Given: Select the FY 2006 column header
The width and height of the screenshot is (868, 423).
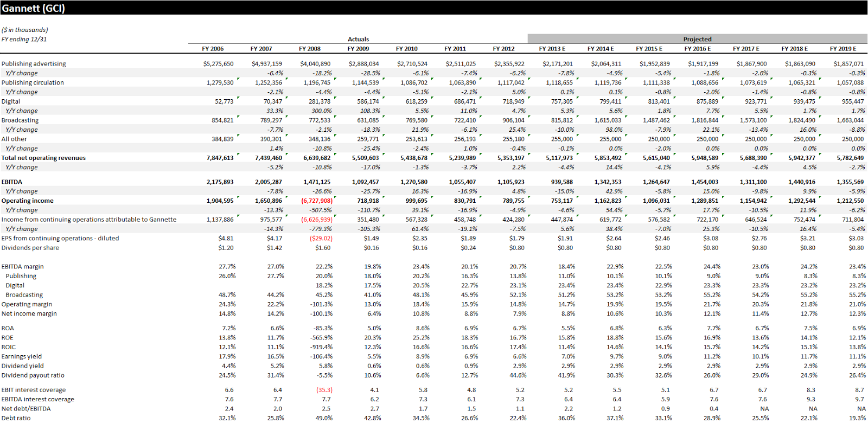Looking at the screenshot, I should pos(213,49).
